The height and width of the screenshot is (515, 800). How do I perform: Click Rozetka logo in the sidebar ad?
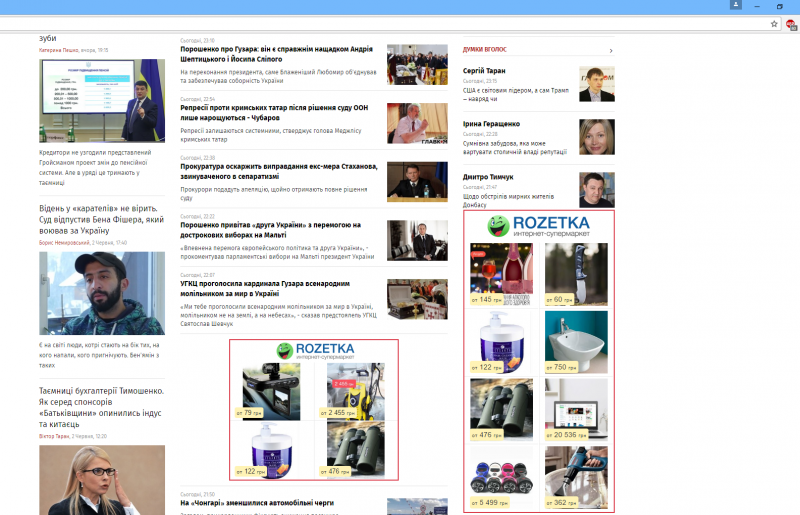point(539,226)
